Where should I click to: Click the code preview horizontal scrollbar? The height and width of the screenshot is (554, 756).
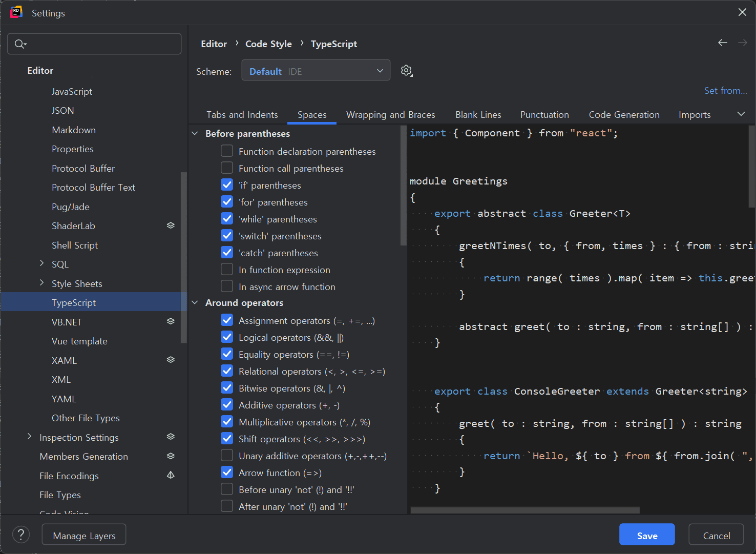point(525,510)
